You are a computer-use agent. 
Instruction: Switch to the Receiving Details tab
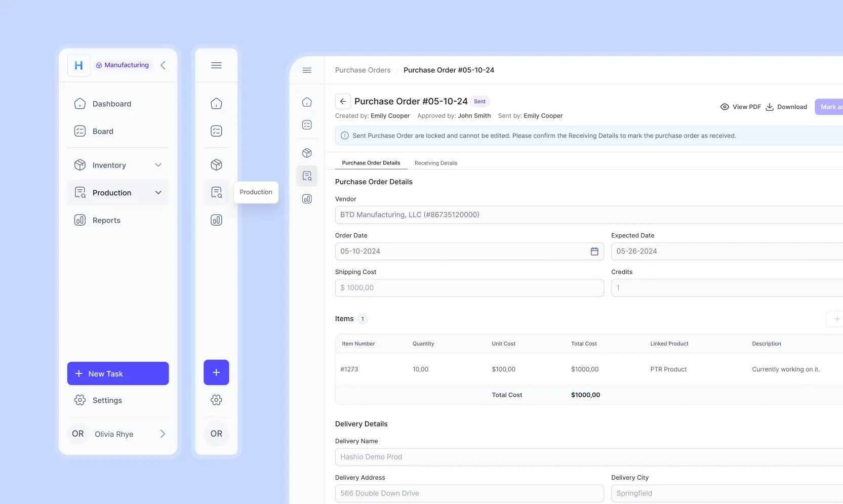436,163
